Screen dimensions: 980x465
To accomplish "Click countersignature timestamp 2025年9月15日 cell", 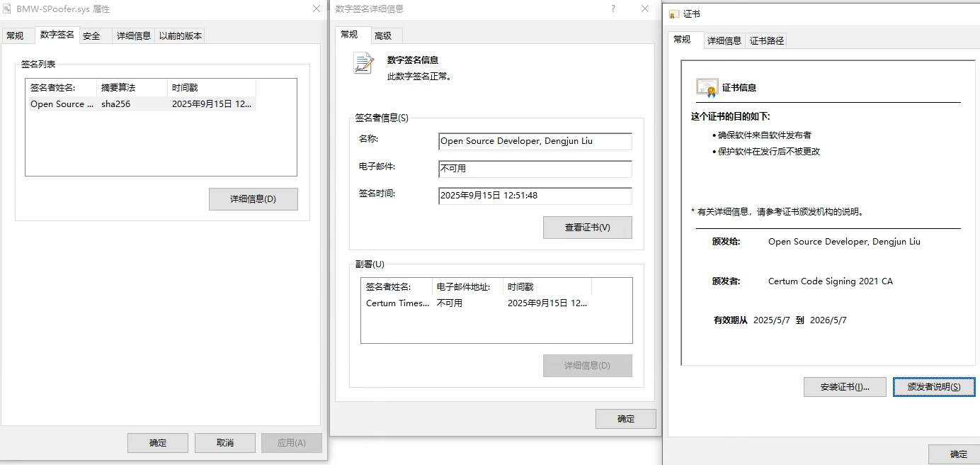I will tap(547, 303).
